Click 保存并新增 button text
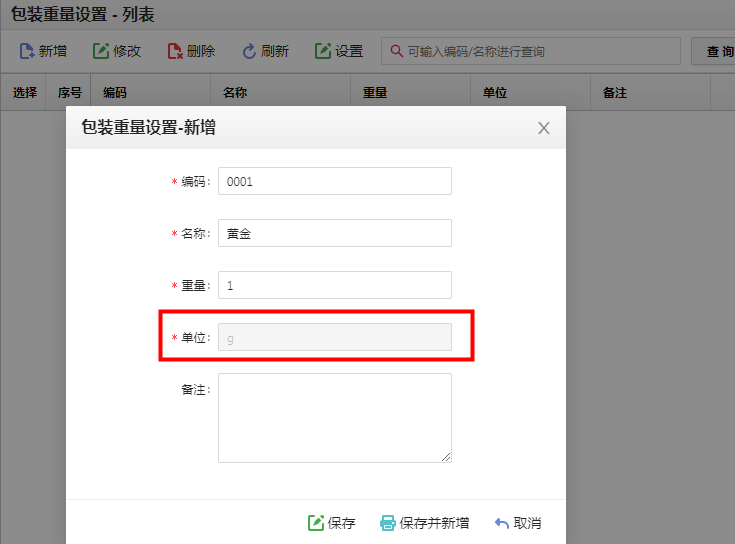Screen dimensions: 735x544 [434, 523]
